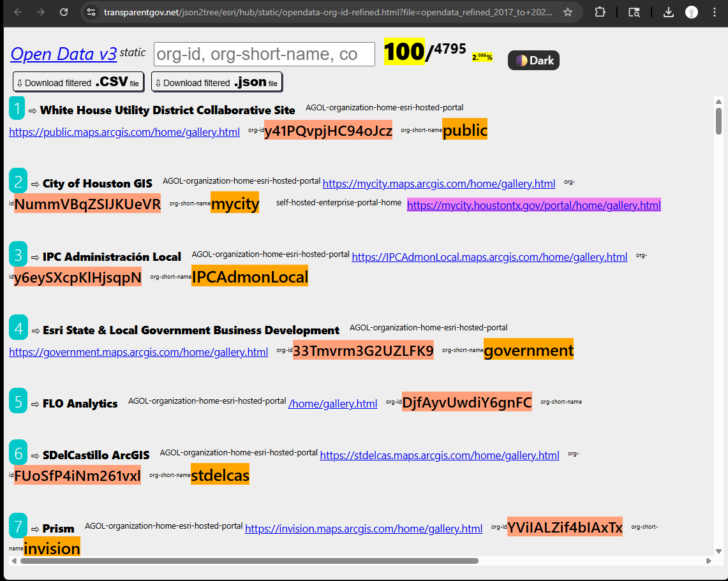Select org-id y41PQvpjHC94oJcz

click(x=328, y=130)
